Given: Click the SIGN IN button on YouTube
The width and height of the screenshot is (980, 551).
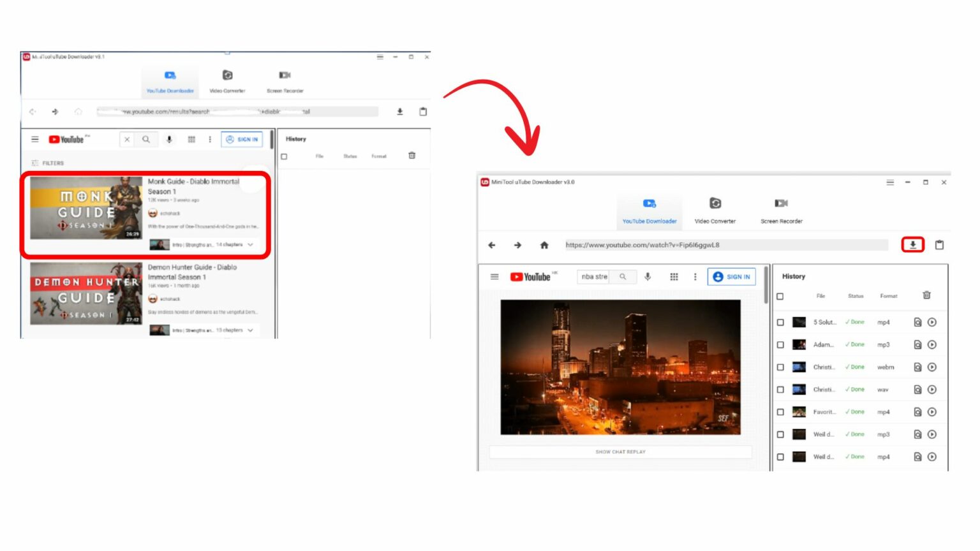Looking at the screenshot, I should 731,276.
